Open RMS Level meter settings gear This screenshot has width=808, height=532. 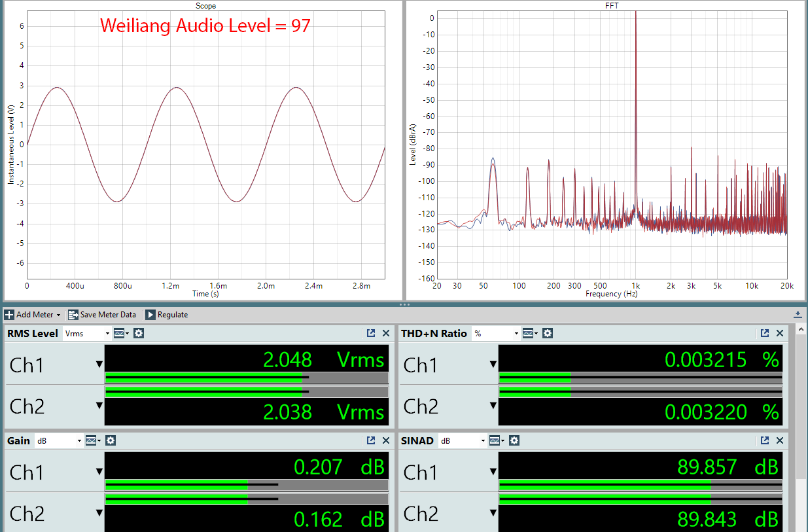pyautogui.click(x=139, y=333)
